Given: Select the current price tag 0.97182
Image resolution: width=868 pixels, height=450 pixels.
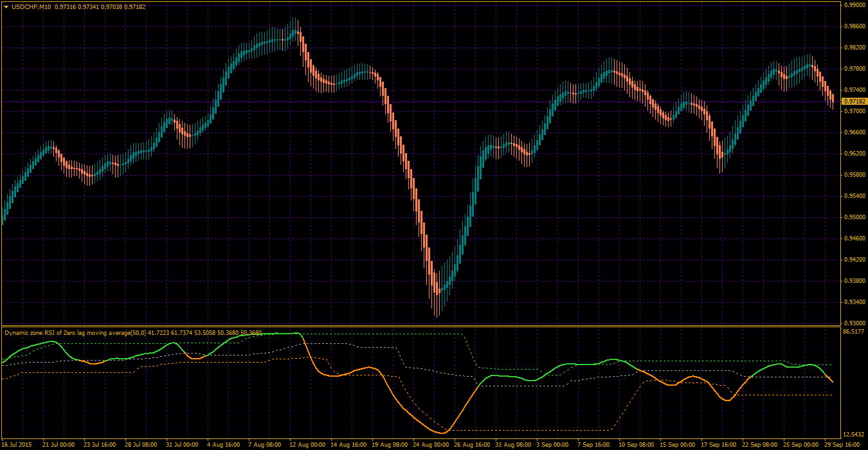Looking at the screenshot, I should pos(854,102).
